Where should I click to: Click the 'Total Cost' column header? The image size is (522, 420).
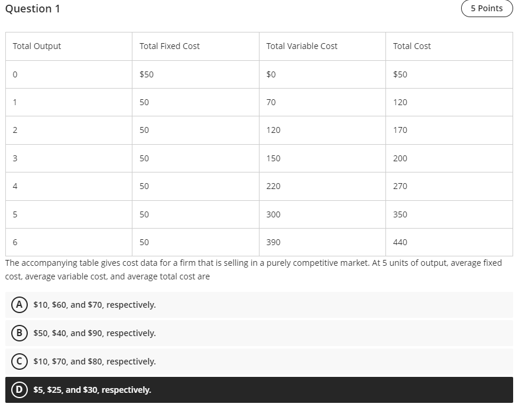click(412, 46)
